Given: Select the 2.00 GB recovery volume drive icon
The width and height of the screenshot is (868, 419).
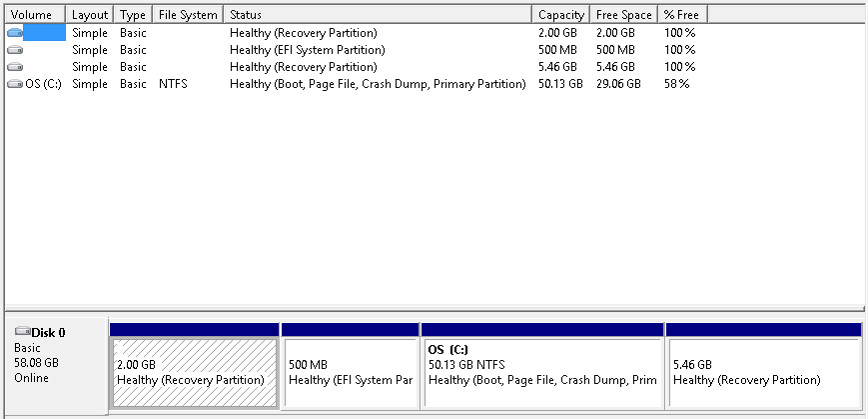Looking at the screenshot, I should (x=15, y=33).
